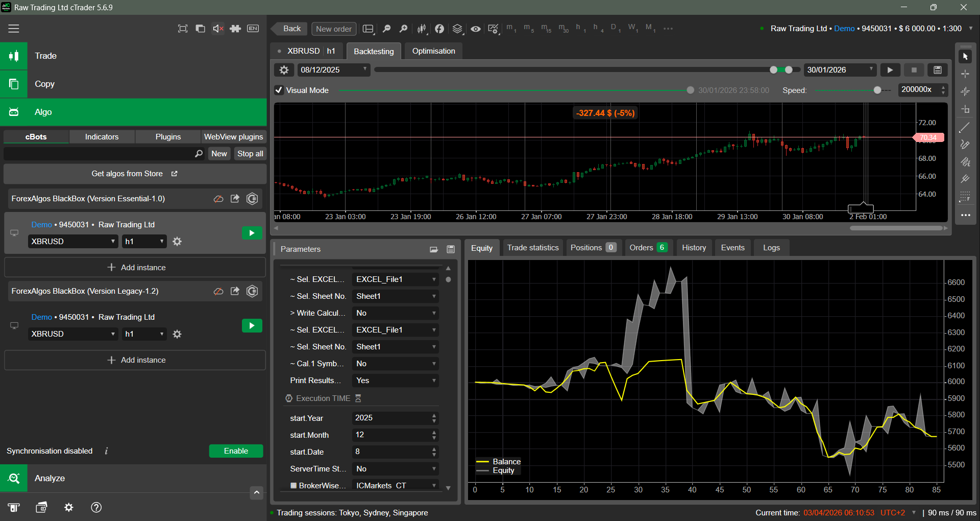Open the help question mark icon
This screenshot has width=980, height=521.
[96, 507]
